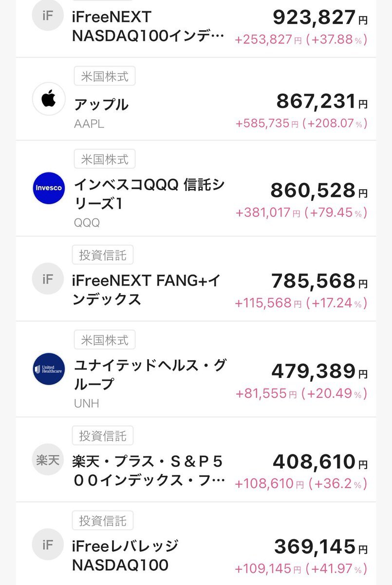Tap the UNH ticker symbol
Viewport: 392px width, 585px height.
click(x=86, y=404)
